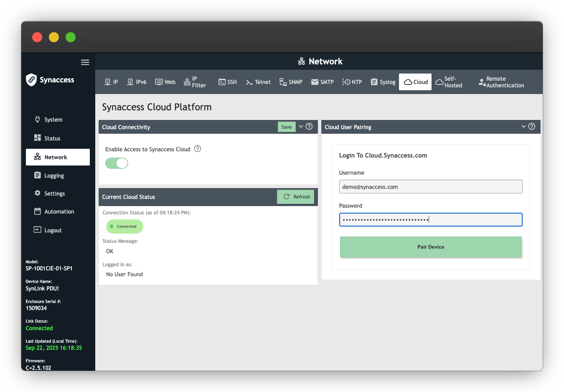Image resolution: width=564 pixels, height=392 pixels.
Task: Minimize the window with the yellow button
Action: tap(54, 37)
